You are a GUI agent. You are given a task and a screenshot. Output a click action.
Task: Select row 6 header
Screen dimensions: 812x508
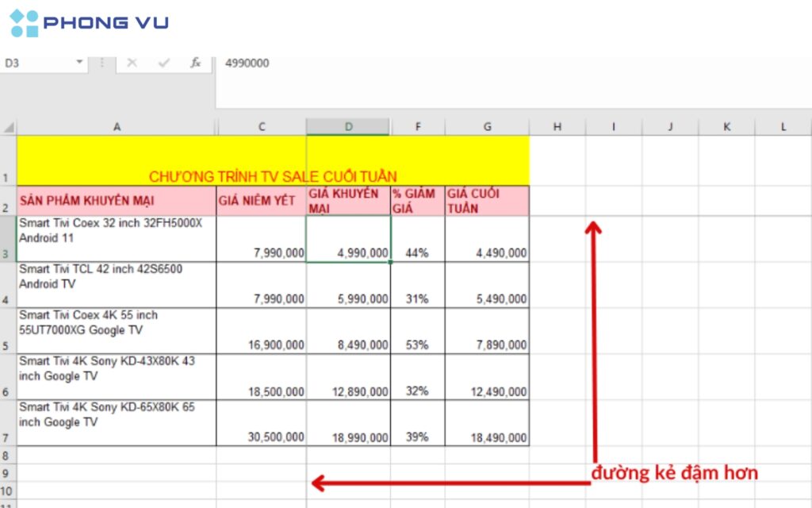(x=8, y=377)
